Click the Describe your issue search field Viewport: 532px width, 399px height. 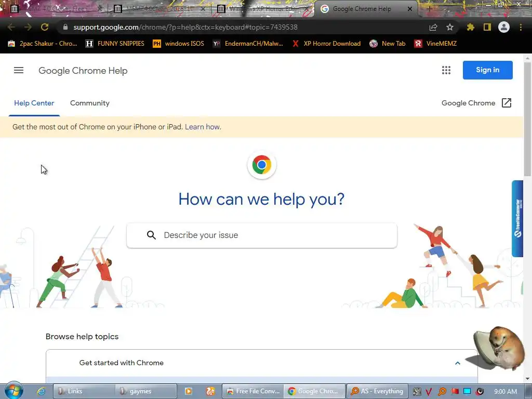pos(262,235)
